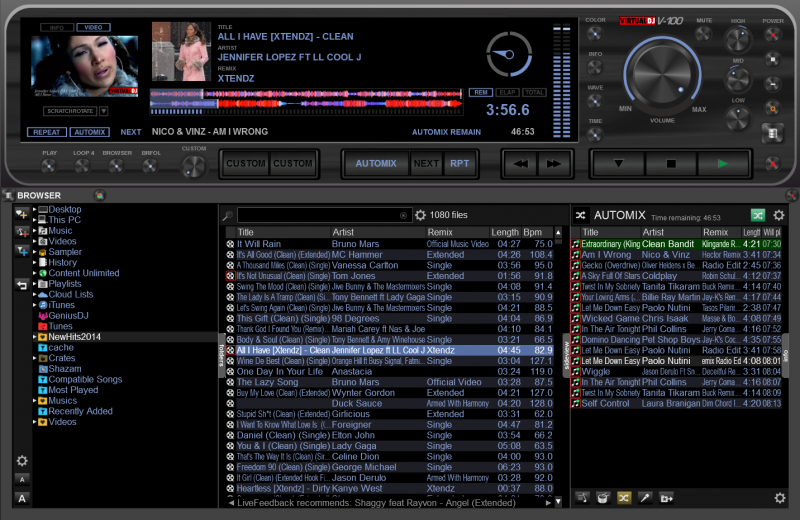
Task: Select the yellow automix icon in sideview toolbar
Action: (624, 498)
